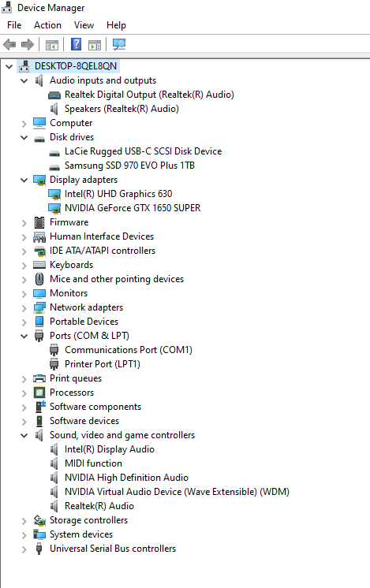
Task: Select NVIDIA GeForce GTX 1650 SUPER device
Action: point(133,208)
